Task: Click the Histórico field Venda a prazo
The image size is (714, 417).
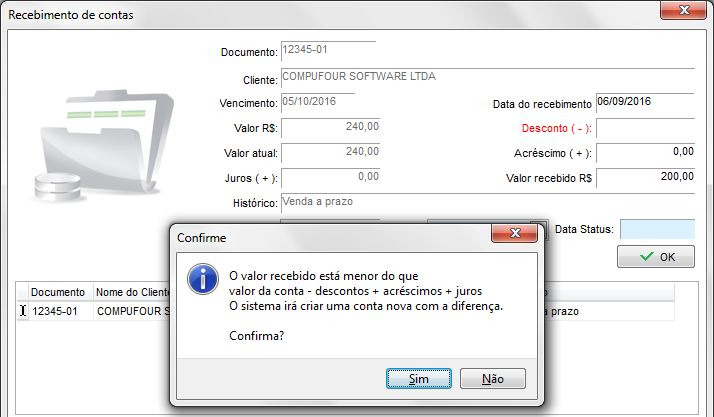Action: [x=488, y=203]
